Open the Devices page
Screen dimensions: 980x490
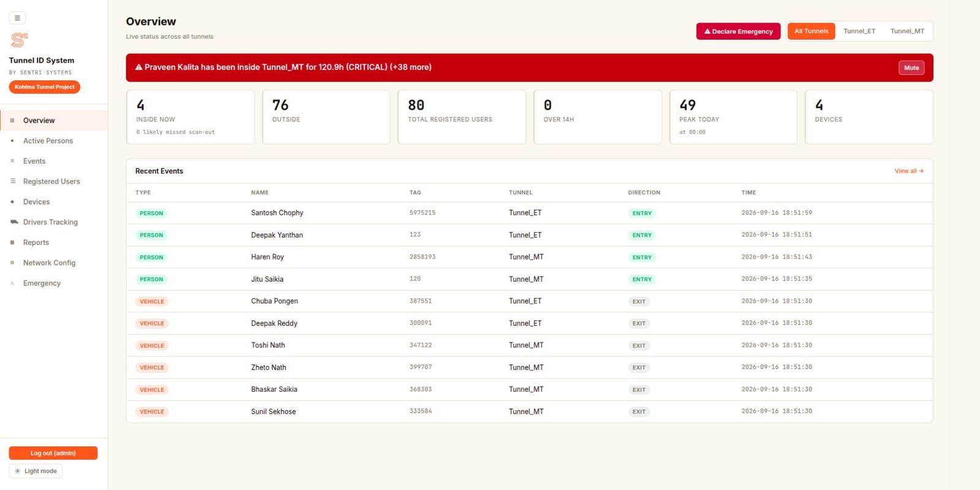(x=54, y=202)
